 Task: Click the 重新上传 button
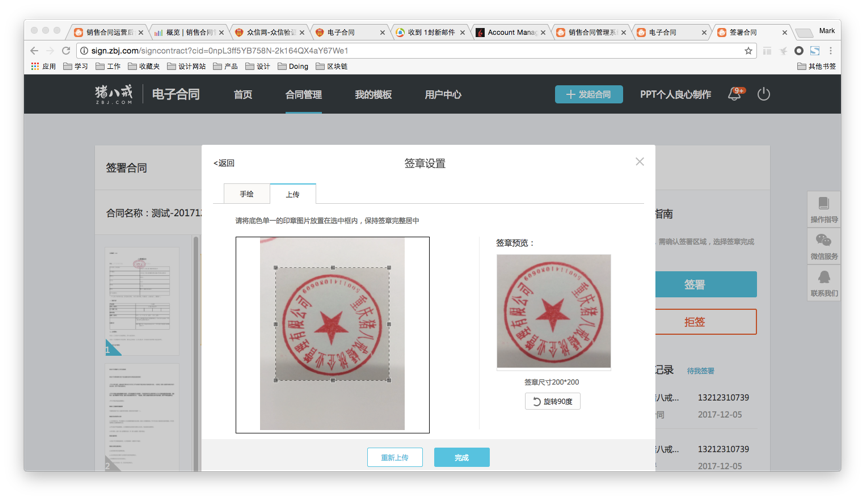coord(395,458)
